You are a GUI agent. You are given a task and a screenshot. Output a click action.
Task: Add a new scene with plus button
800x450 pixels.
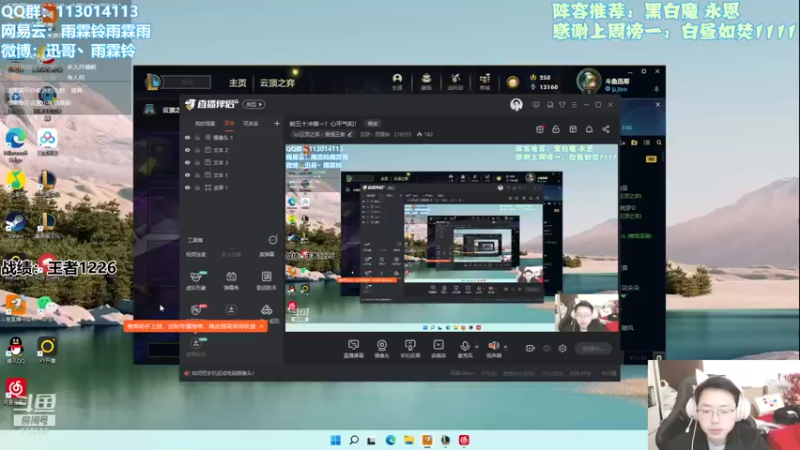coord(277,123)
